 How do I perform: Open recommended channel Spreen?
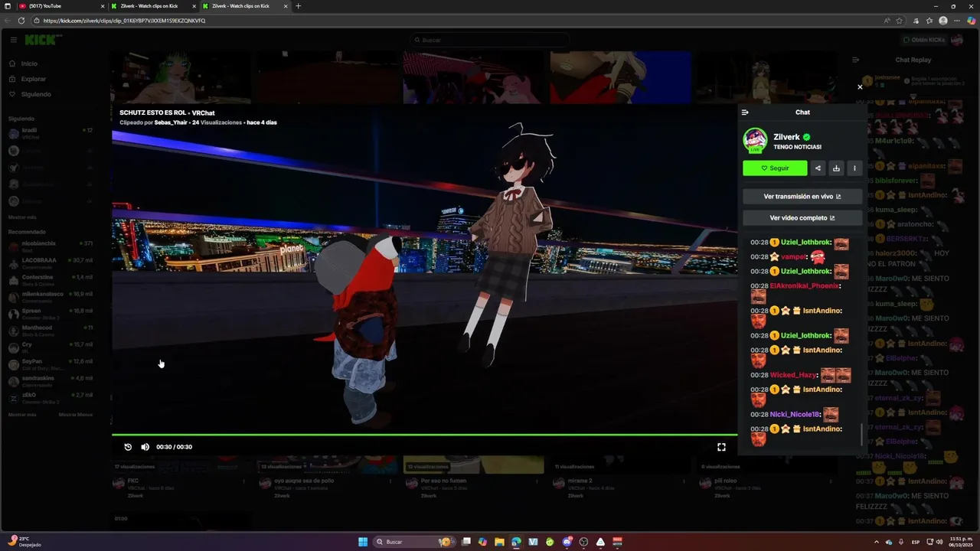coord(51,314)
